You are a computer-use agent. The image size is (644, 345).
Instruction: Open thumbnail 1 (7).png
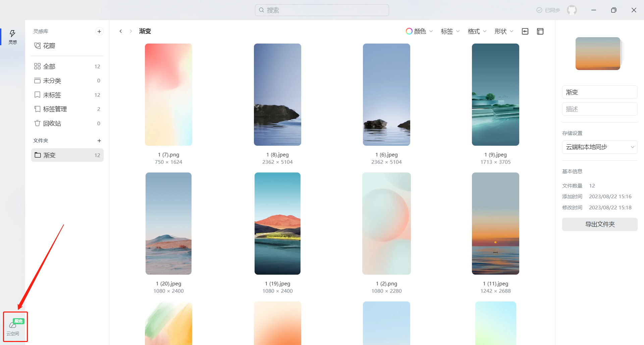[168, 94]
